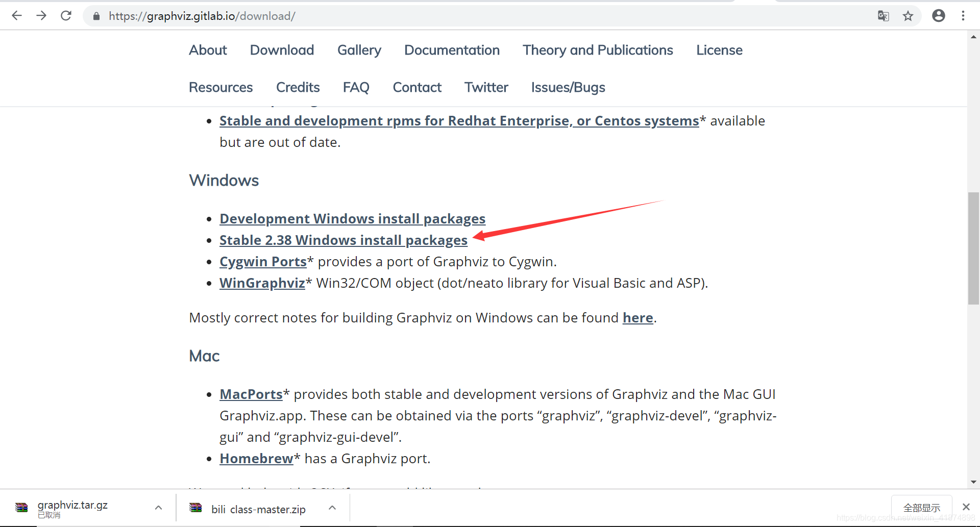Close the downloads bar
The width and height of the screenshot is (980, 527).
click(x=966, y=507)
